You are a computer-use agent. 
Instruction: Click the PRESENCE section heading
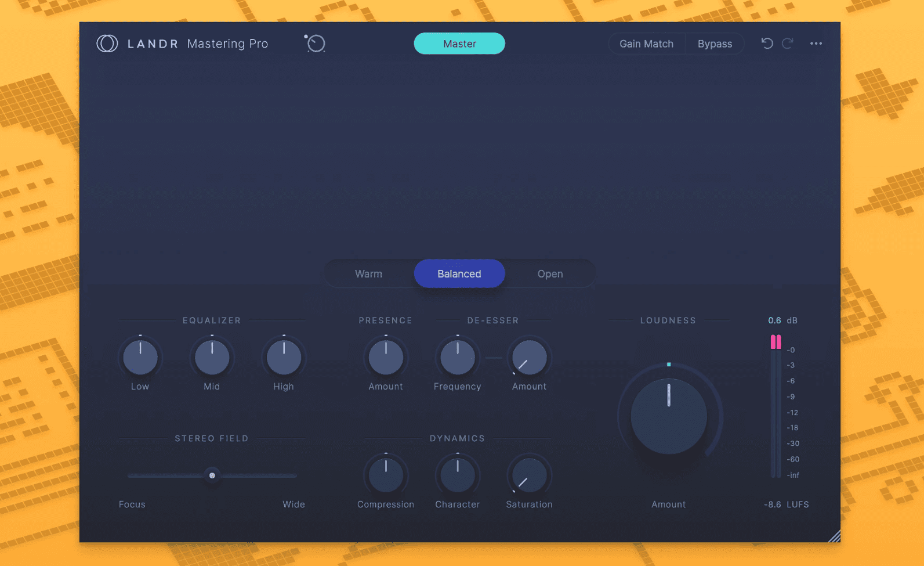tap(386, 320)
